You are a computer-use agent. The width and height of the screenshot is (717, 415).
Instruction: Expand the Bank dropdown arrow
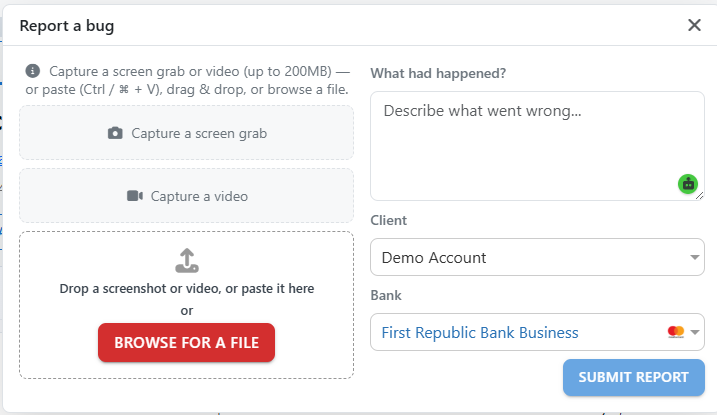click(x=695, y=332)
